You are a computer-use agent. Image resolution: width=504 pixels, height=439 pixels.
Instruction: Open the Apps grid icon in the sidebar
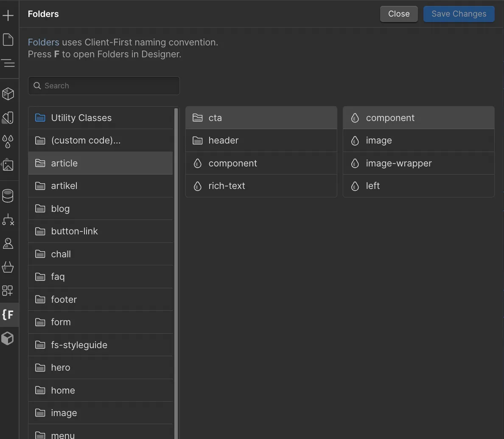tap(8, 291)
